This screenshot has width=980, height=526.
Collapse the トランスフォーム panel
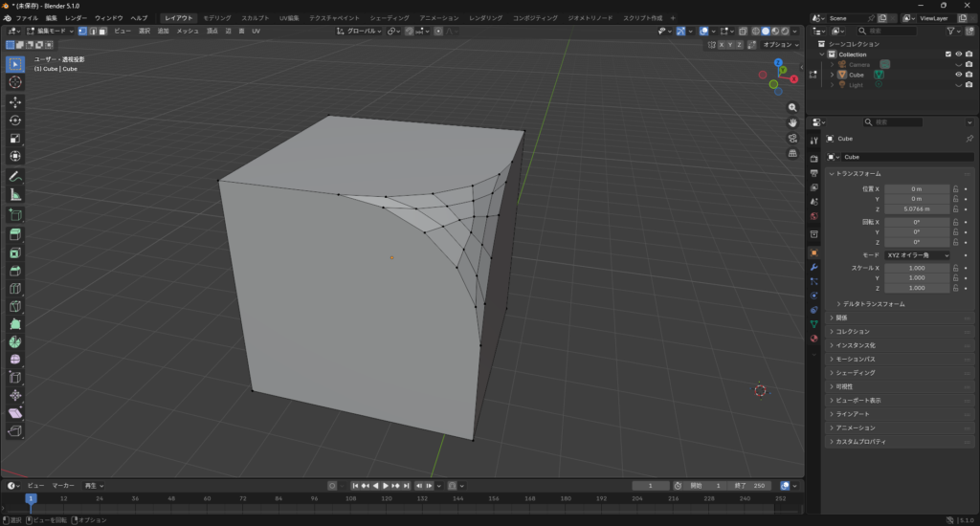coord(832,173)
